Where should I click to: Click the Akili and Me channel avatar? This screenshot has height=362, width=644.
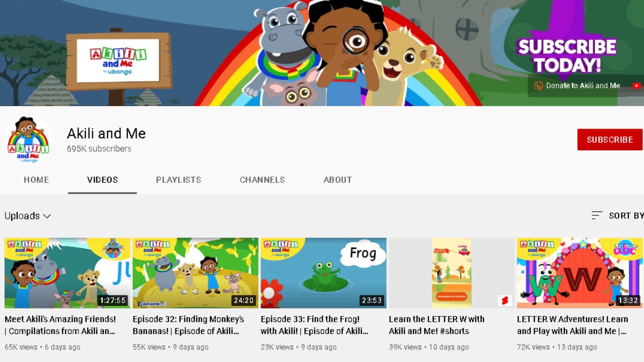29,140
